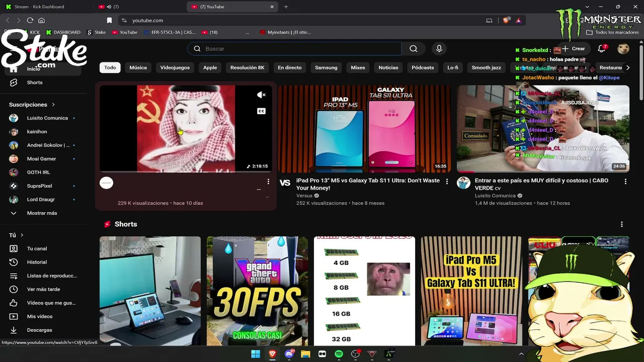
Task: Open Brave browser taskbar icon
Action: click(x=272, y=354)
